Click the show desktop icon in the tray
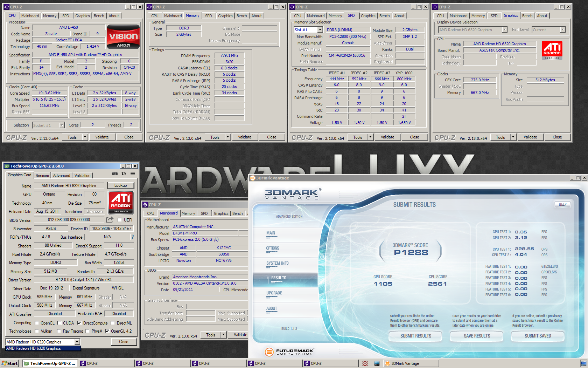Viewport: 588px width, 368px height. [x=583, y=363]
